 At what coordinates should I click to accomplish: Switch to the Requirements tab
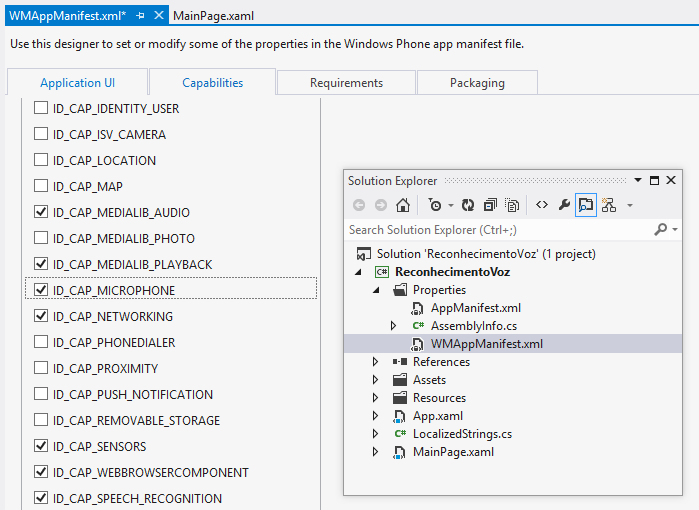(346, 82)
